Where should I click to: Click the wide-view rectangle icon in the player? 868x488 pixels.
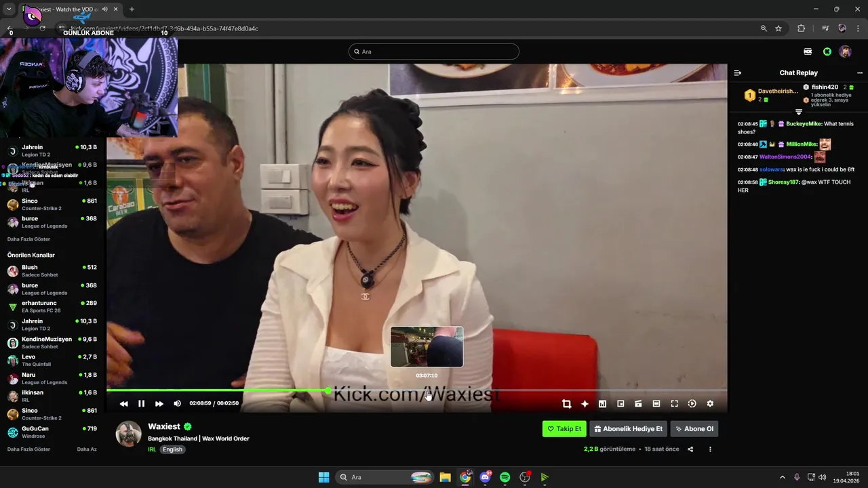pos(656,404)
